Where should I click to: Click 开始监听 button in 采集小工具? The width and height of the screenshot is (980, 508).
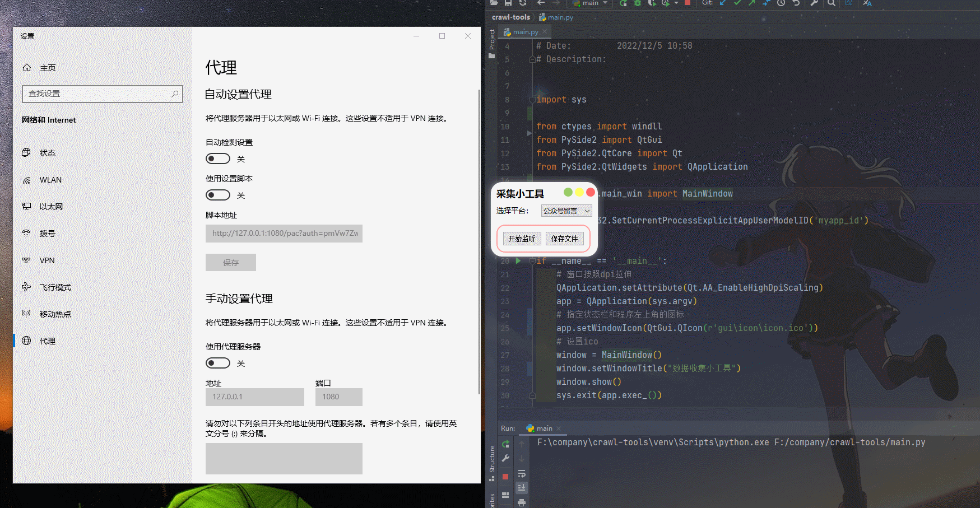coord(522,239)
